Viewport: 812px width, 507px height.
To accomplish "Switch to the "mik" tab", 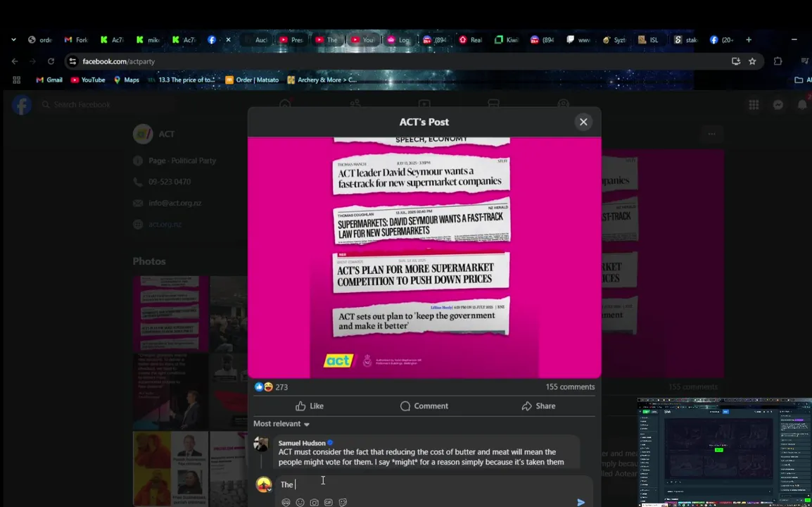I will tap(148, 40).
